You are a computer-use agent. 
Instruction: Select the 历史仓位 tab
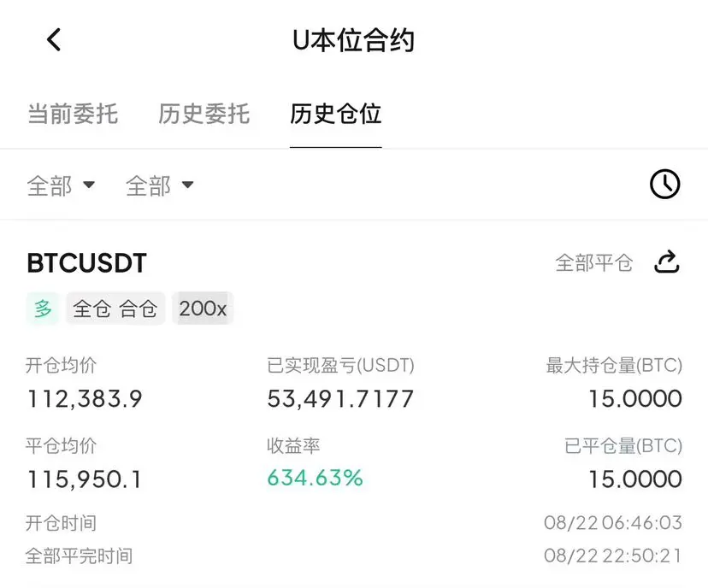[335, 114]
